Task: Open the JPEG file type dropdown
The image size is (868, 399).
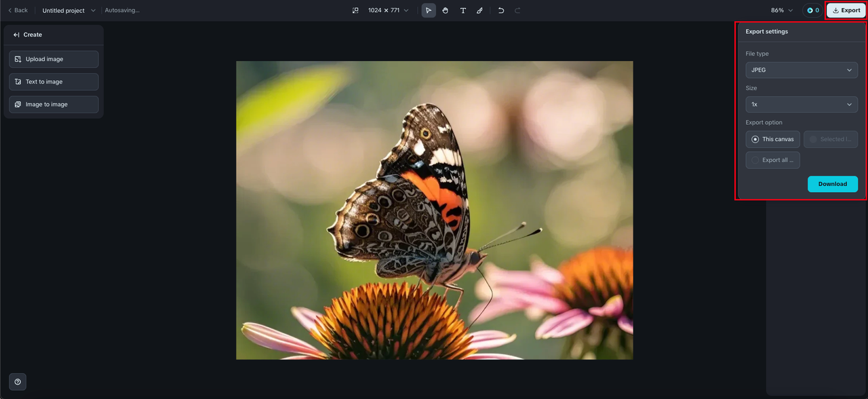Action: pos(802,70)
